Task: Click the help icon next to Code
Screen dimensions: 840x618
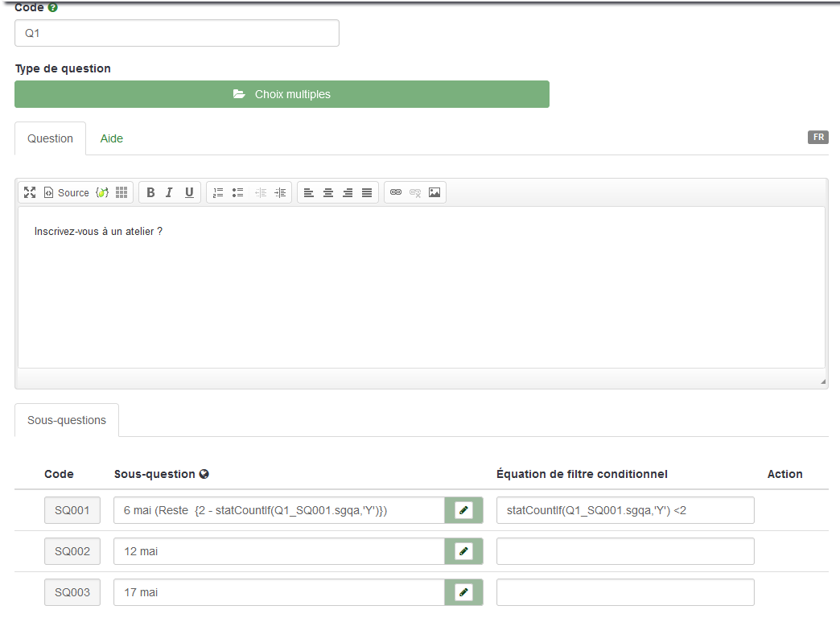Action: pyautogui.click(x=53, y=7)
